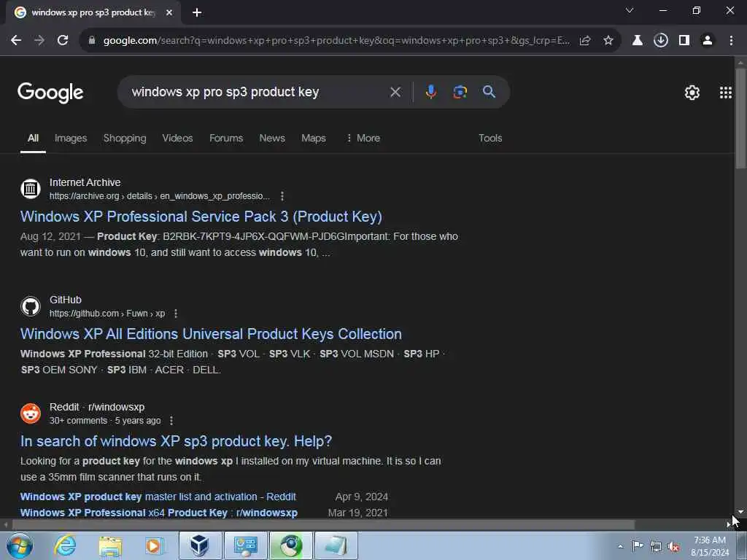The image size is (747, 560).
Task: Click the horizontal scrollbar thumb
Action: 323,525
